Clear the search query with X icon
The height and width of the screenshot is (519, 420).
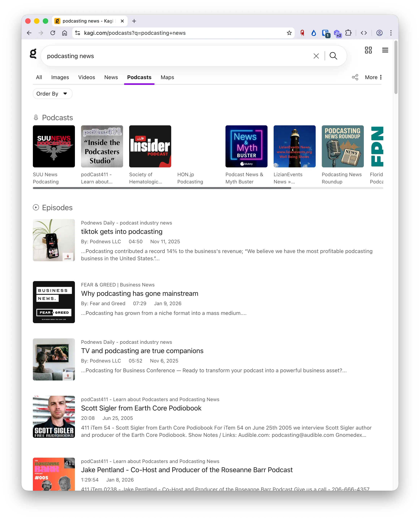coord(316,56)
